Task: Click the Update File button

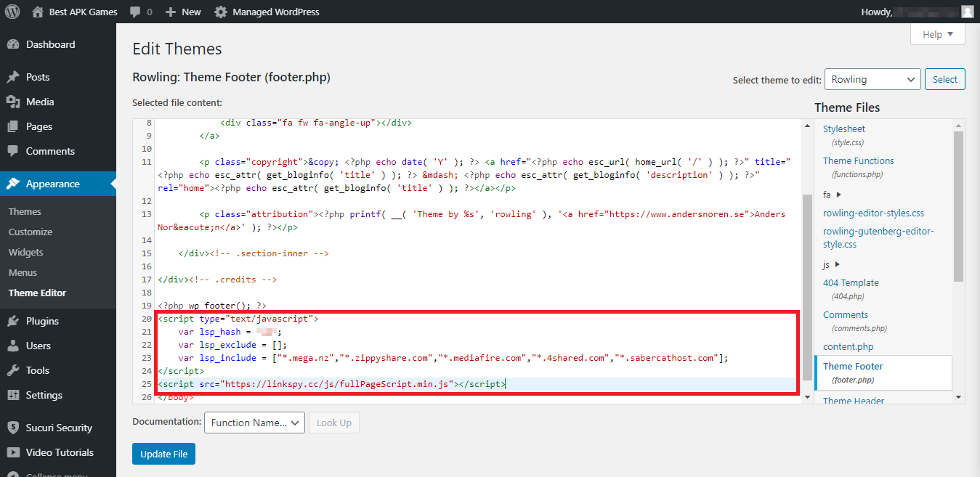Action: coord(163,454)
